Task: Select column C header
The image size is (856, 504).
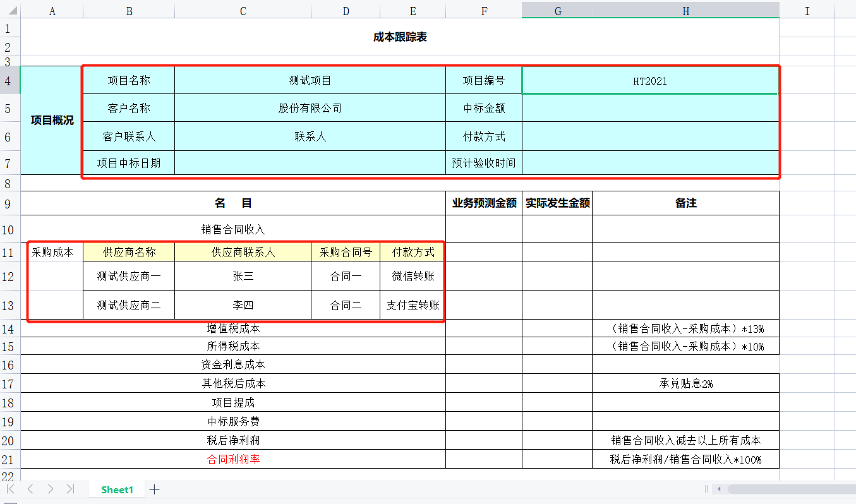Action: [x=243, y=11]
